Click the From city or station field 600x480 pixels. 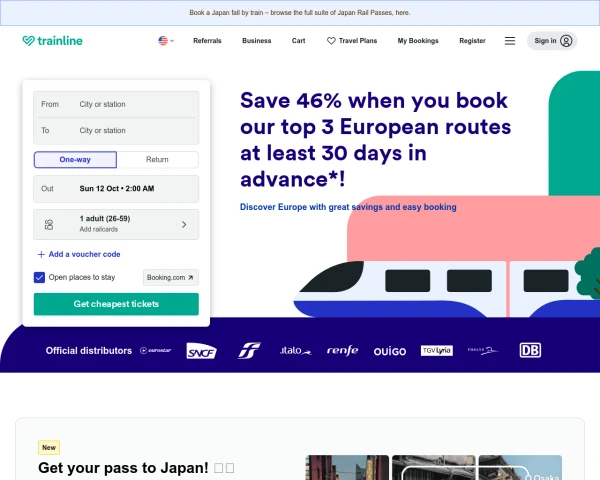(116, 104)
